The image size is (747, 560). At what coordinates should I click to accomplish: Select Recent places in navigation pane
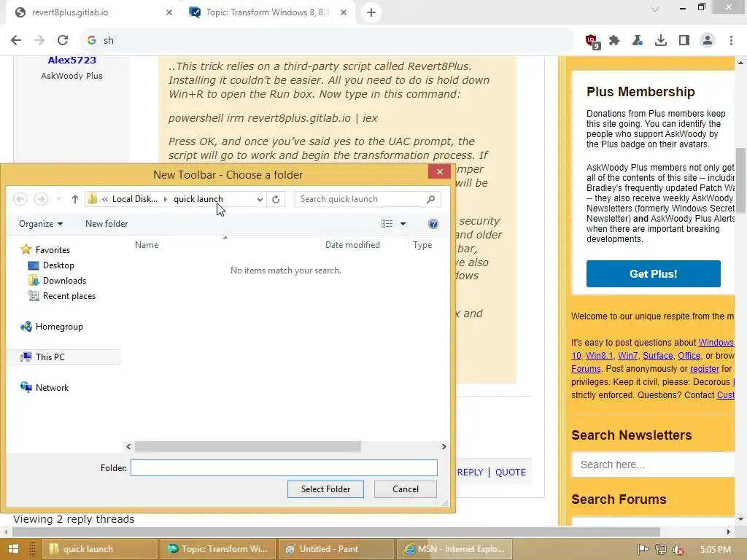click(x=62, y=296)
